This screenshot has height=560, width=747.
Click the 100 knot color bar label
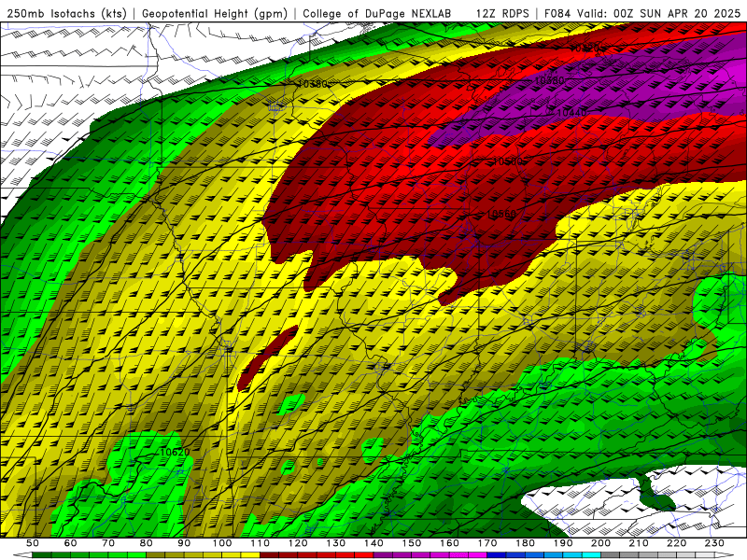click(222, 543)
